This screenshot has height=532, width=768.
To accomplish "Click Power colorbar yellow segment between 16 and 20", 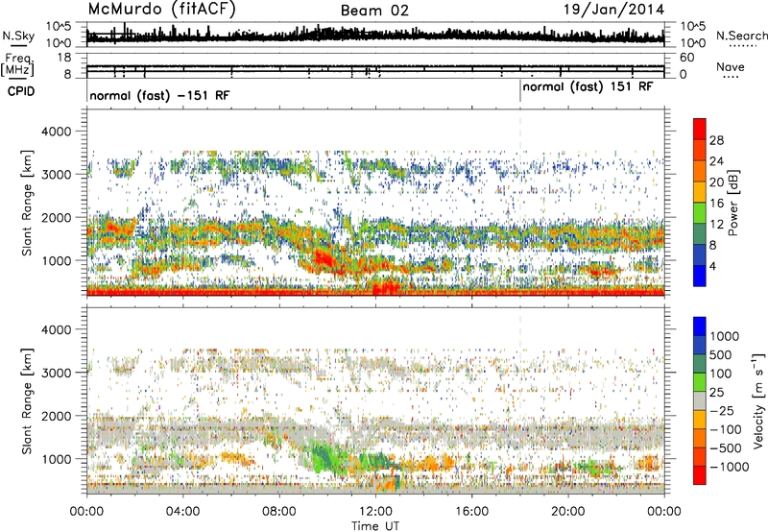I will (700, 191).
